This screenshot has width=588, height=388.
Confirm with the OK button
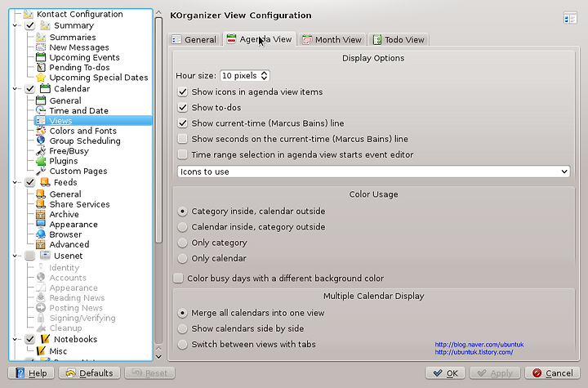[x=445, y=373]
